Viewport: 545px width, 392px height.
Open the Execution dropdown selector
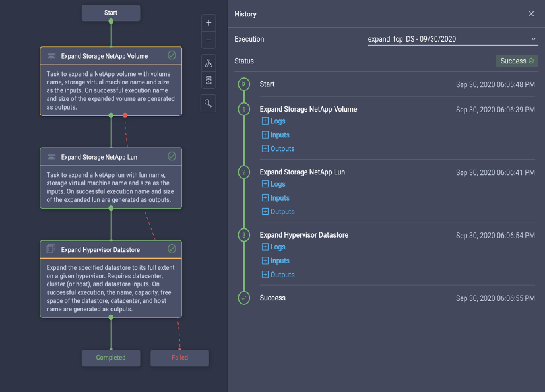click(x=453, y=39)
